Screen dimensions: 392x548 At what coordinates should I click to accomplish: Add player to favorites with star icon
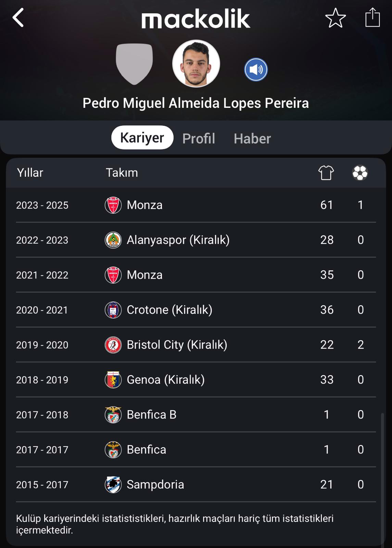click(x=336, y=18)
